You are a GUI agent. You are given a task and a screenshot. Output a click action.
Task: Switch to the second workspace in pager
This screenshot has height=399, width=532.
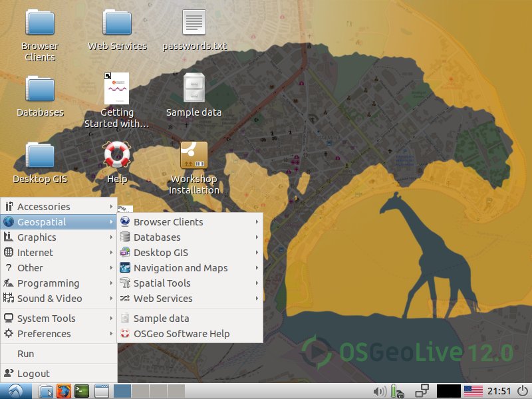[140, 391]
